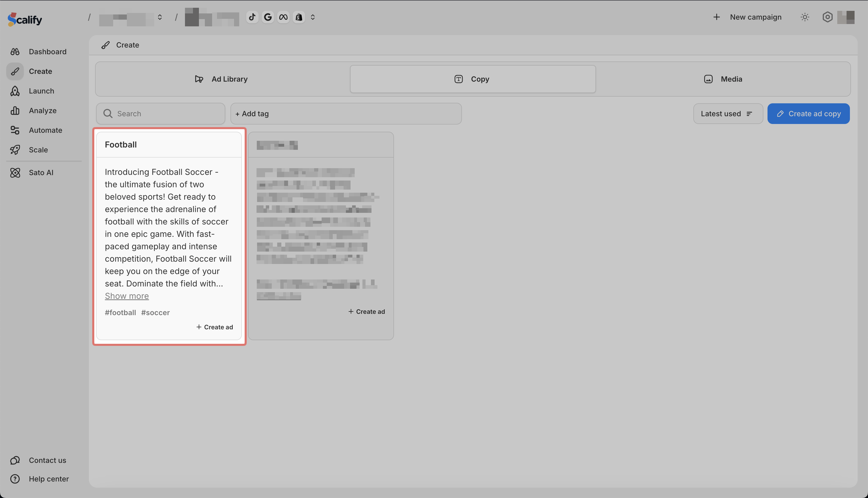
Task: Click the Google platform icon
Action: 268,17
